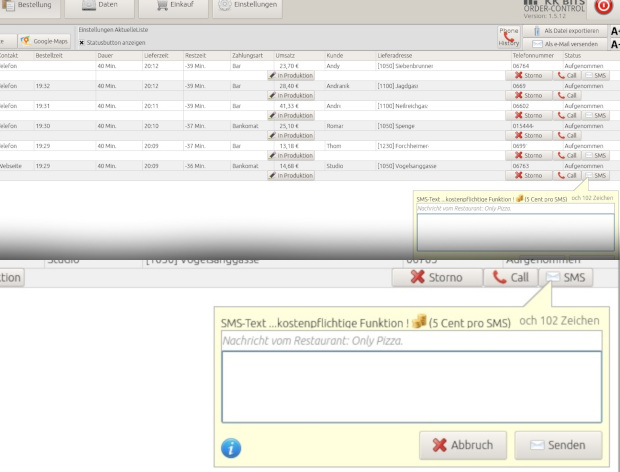Viewport: 620px width, 472px height.
Task: Click Senden in the enlarged SMS dialog
Action: coord(558,445)
